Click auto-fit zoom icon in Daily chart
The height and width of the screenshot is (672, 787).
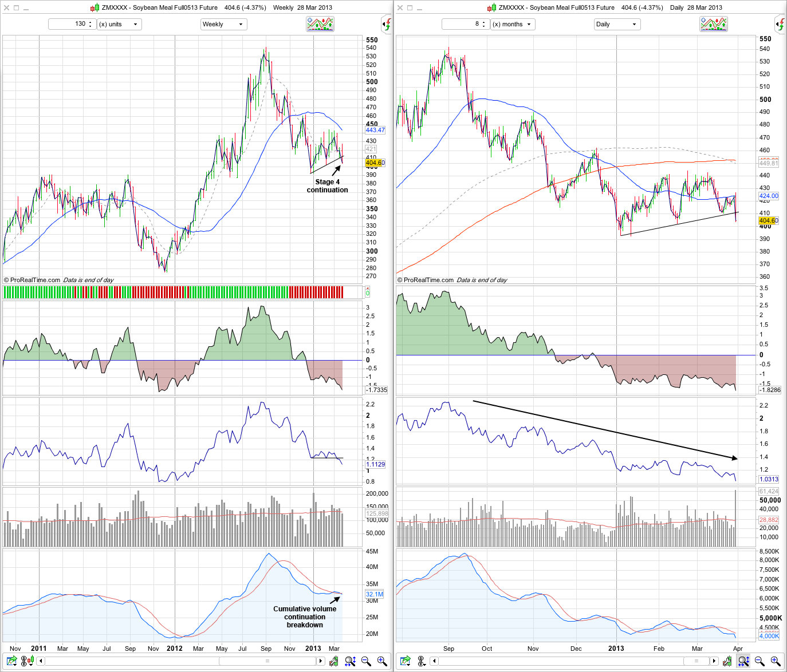[743, 661]
